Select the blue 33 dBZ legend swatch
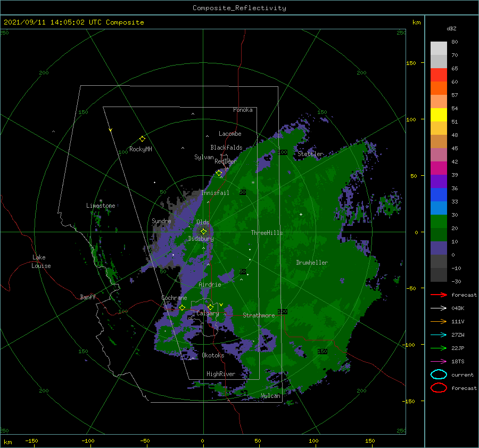 pos(439,208)
